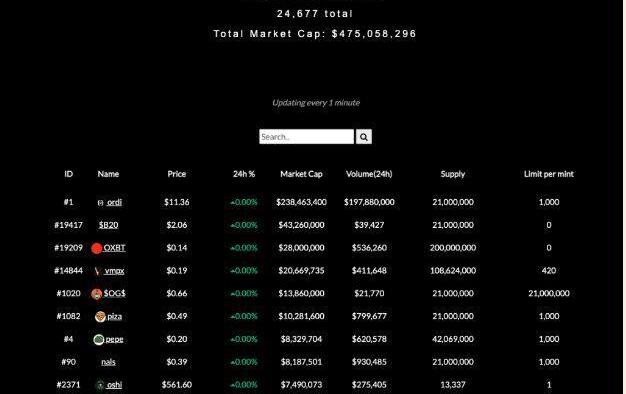Click the ordi token icon
This screenshot has width=626, height=394.
[x=101, y=203]
